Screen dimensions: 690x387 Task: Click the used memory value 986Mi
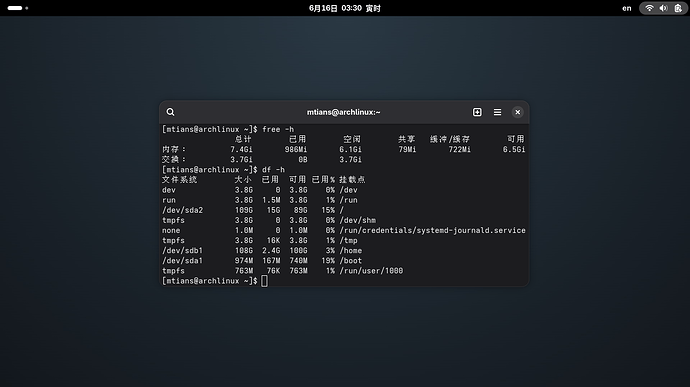pos(296,149)
